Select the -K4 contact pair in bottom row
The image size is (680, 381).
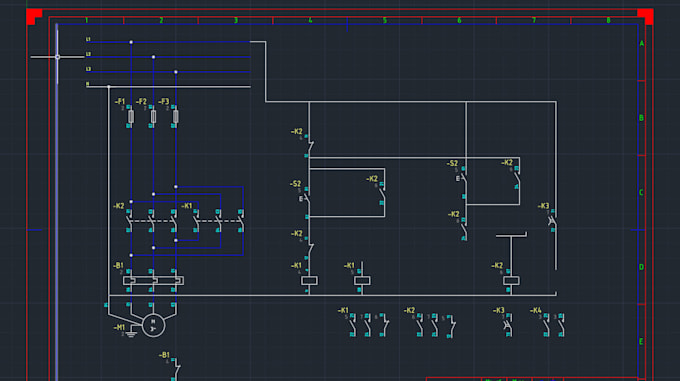click(x=554, y=326)
